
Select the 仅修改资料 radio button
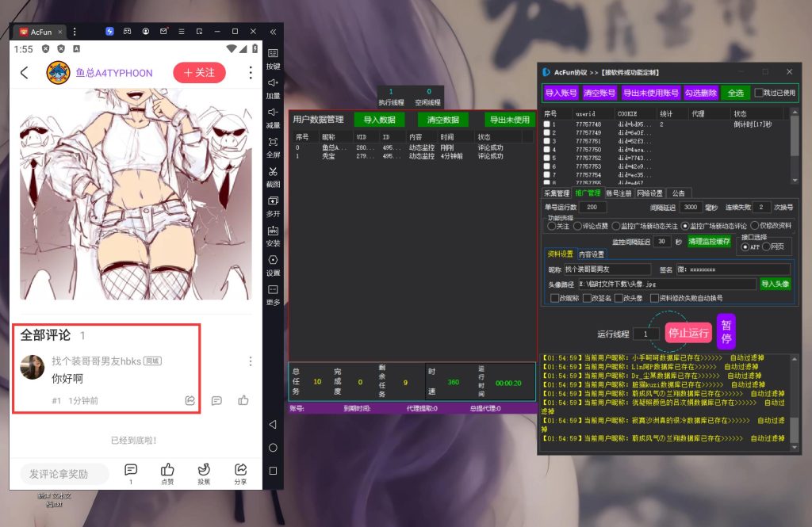coord(755,226)
